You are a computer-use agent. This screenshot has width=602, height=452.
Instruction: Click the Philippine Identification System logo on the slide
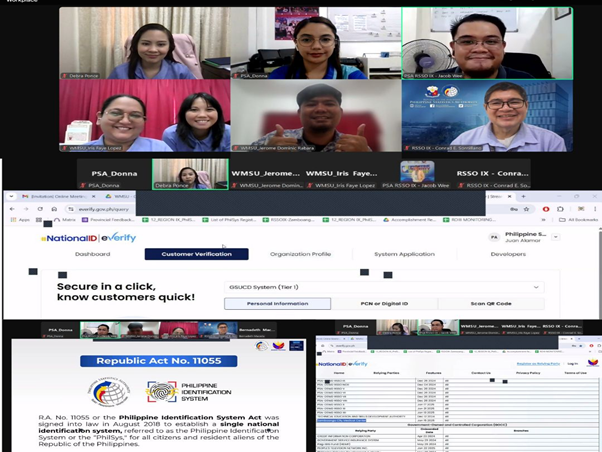click(x=189, y=392)
